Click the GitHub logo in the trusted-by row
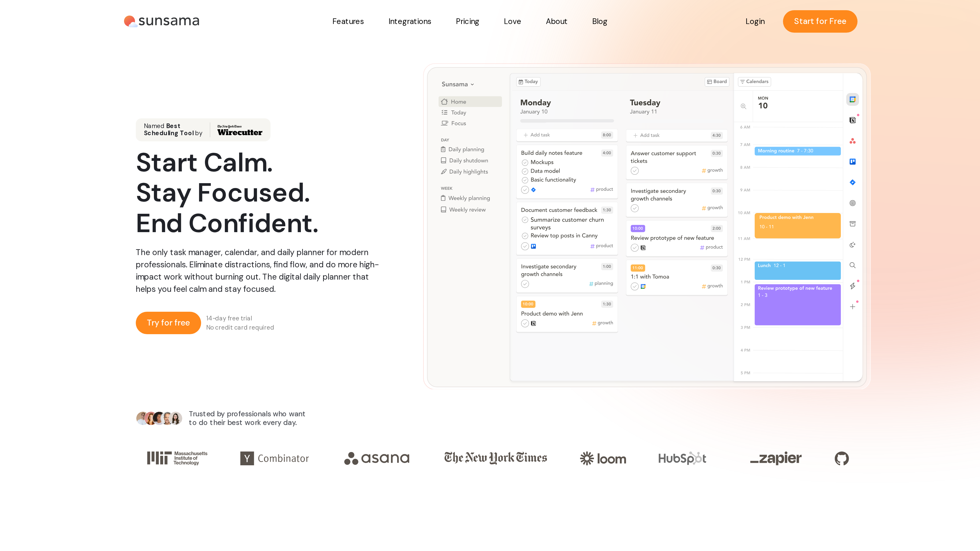980x551 pixels. pos(841,458)
